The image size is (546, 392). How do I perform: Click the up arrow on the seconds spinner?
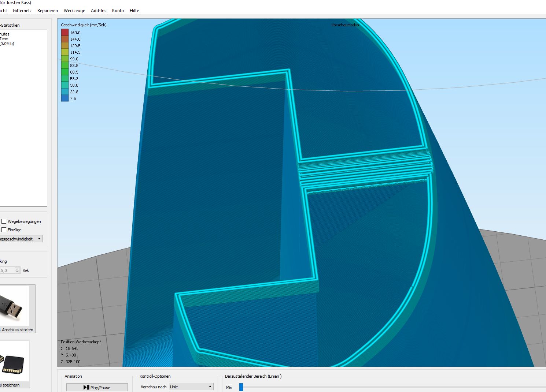tap(17, 269)
